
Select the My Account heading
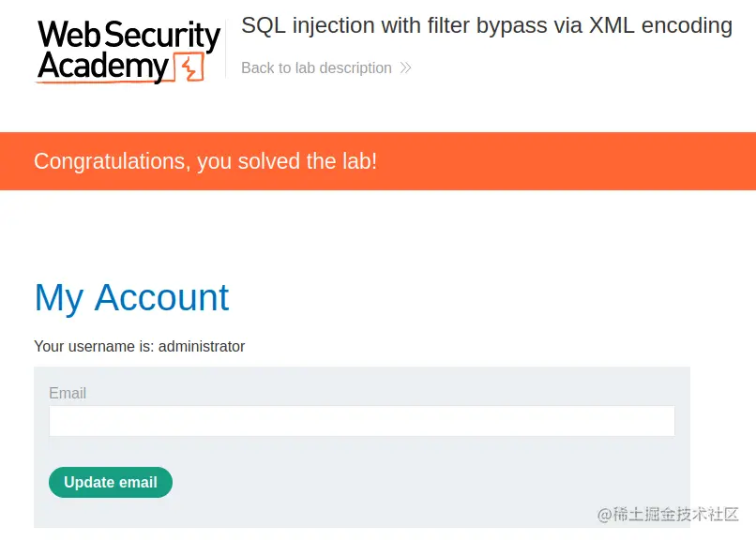coord(131,298)
